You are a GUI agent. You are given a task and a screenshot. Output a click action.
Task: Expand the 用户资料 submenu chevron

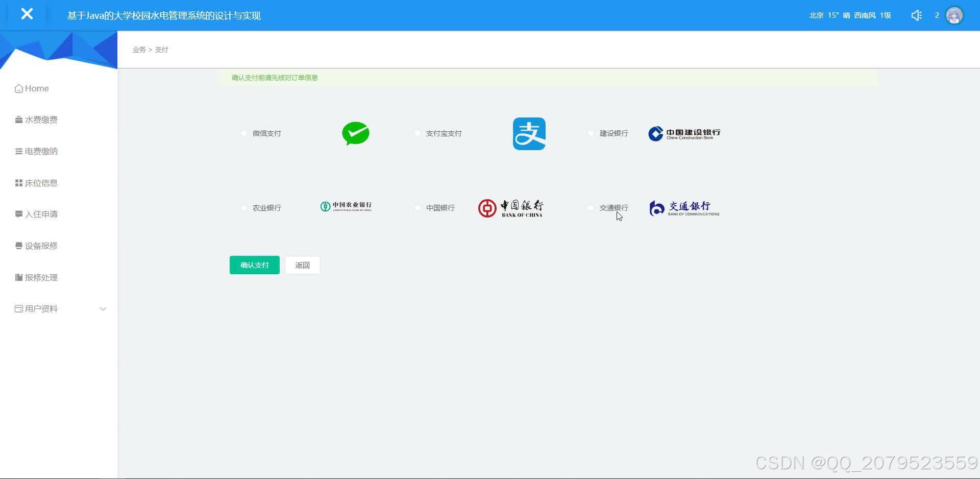(x=103, y=309)
